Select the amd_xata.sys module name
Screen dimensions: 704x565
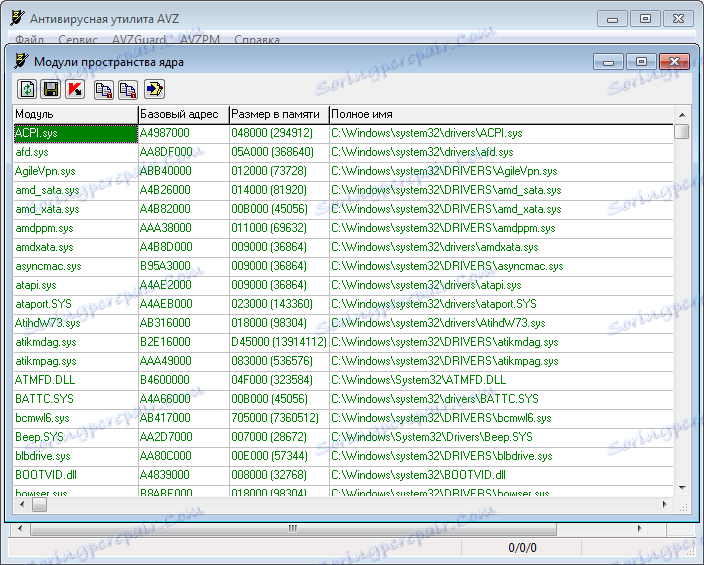[x=47, y=209]
